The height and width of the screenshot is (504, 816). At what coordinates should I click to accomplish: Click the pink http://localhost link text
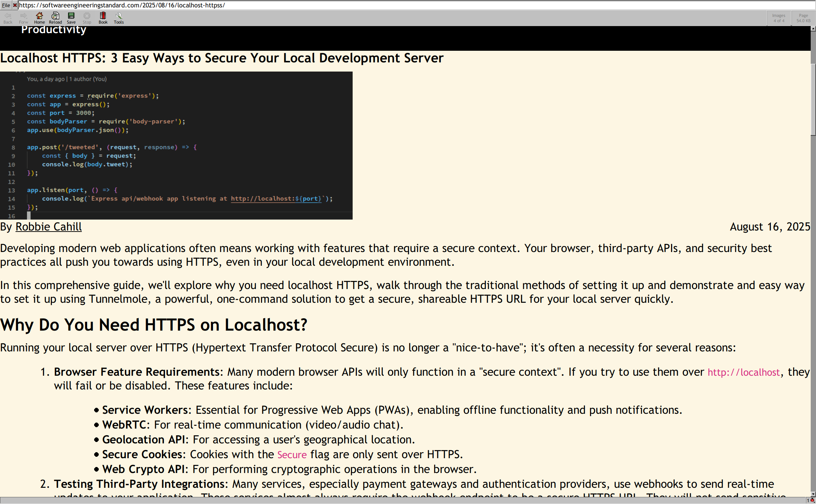click(x=743, y=372)
